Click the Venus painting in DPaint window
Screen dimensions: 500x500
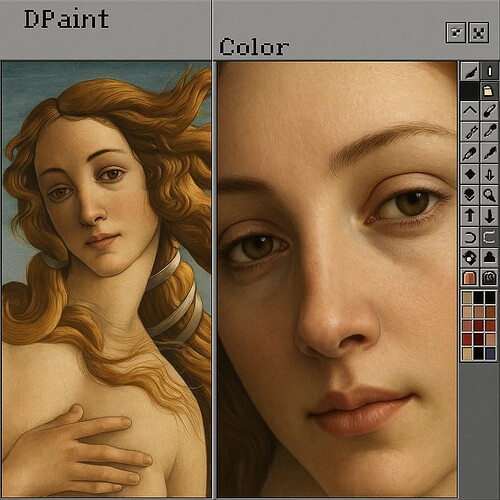(x=106, y=279)
